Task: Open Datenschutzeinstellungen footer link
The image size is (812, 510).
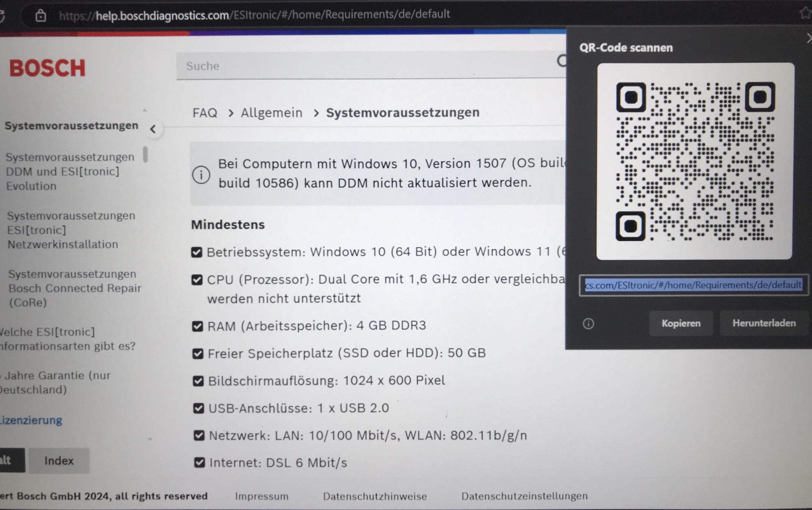Action: 525,496
